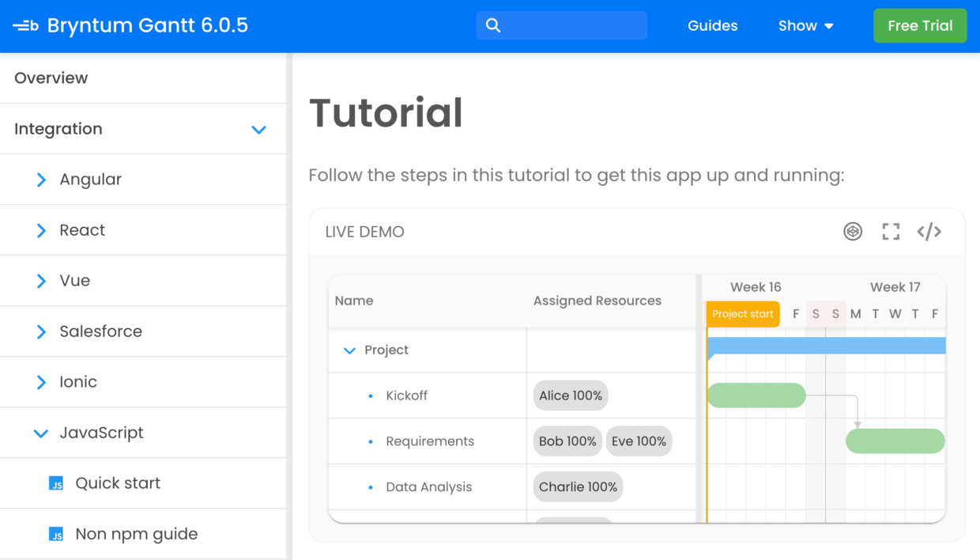Click the JS icon beside Quick start
The width and height of the screenshot is (980, 560).
(56, 483)
